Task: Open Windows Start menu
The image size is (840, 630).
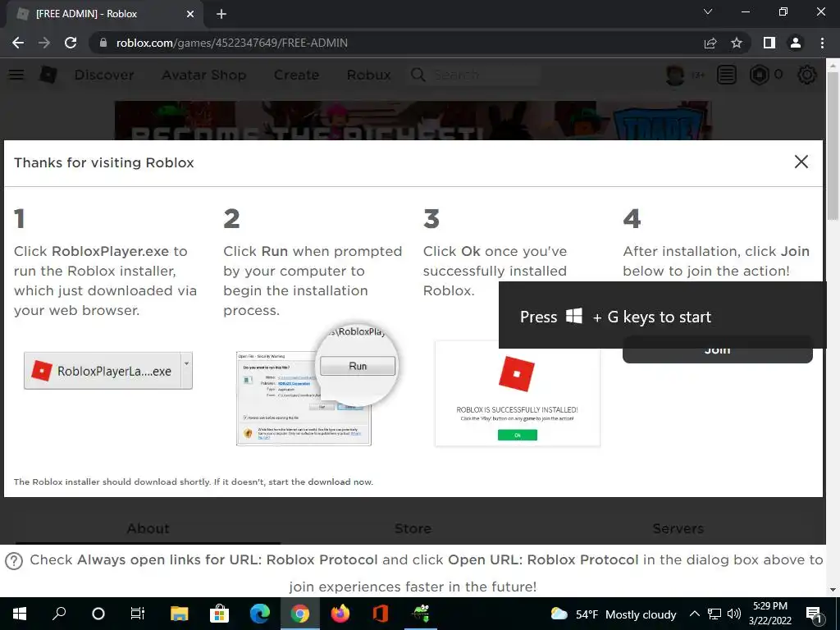Action: [20, 614]
